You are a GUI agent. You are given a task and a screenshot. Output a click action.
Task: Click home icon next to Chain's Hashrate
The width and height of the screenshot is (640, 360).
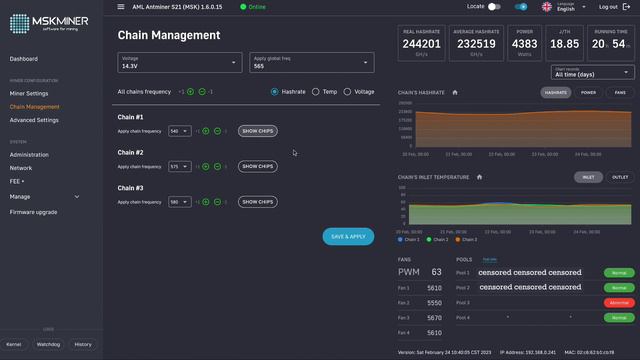click(x=455, y=93)
